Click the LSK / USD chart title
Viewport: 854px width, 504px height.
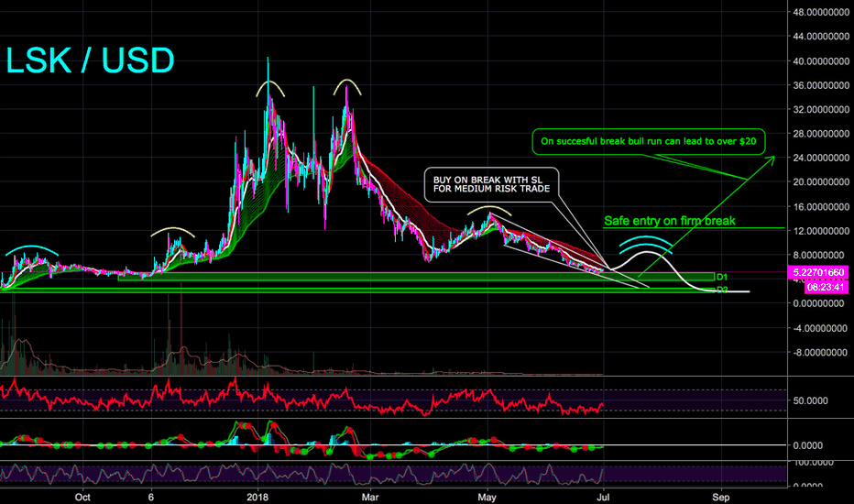point(90,60)
